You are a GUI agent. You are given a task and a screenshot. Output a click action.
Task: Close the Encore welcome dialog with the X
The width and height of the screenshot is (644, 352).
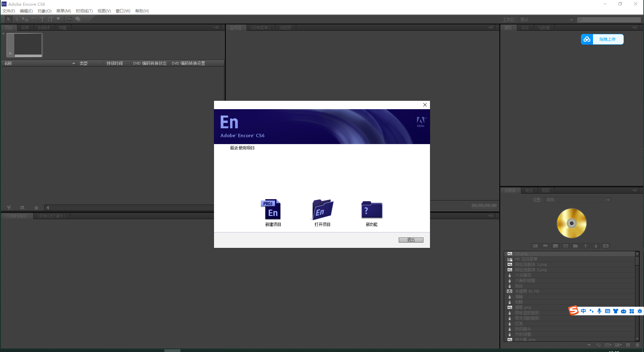tap(425, 105)
